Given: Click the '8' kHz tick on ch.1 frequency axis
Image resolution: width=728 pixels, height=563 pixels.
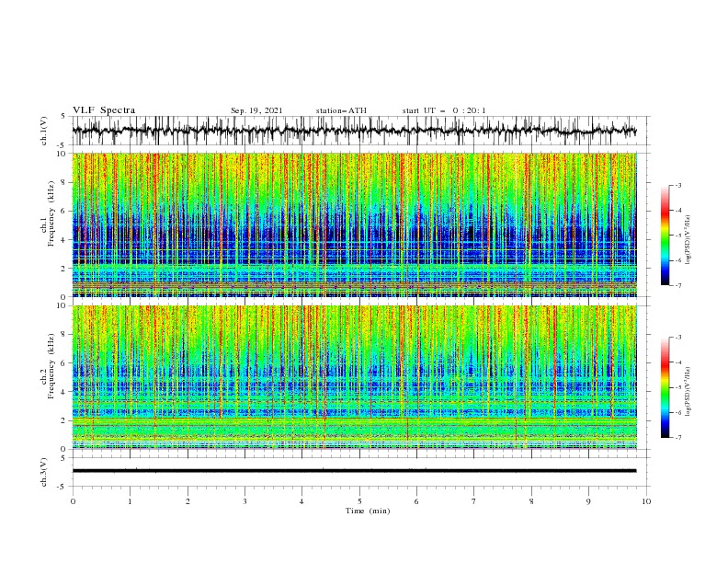Looking at the screenshot, I should click(64, 182).
